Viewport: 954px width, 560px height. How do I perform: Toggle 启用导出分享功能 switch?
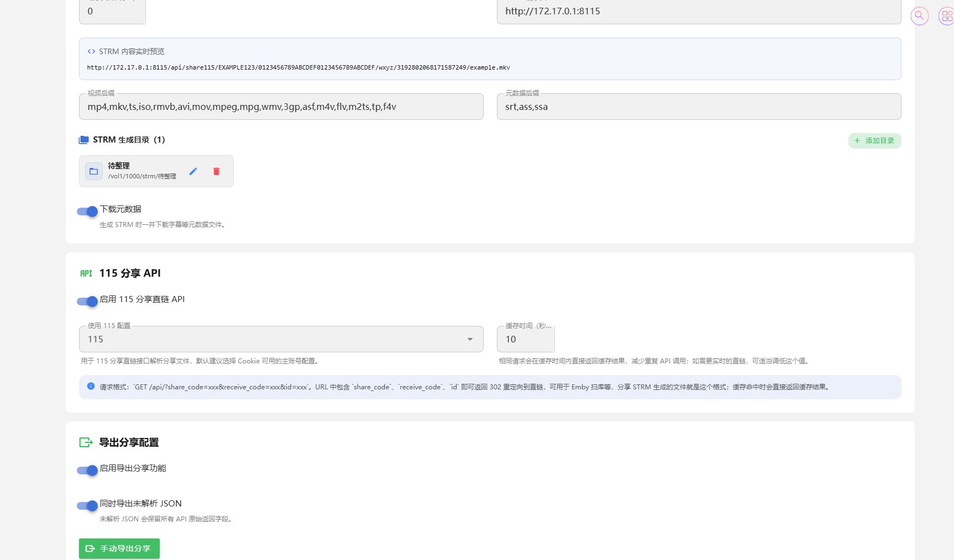87,470
